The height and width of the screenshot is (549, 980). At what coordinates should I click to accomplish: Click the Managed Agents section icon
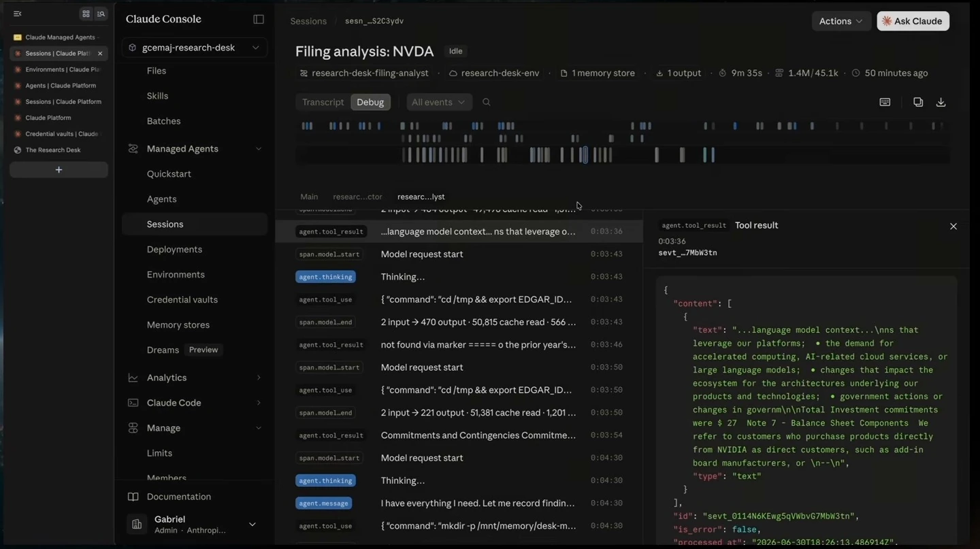(133, 148)
